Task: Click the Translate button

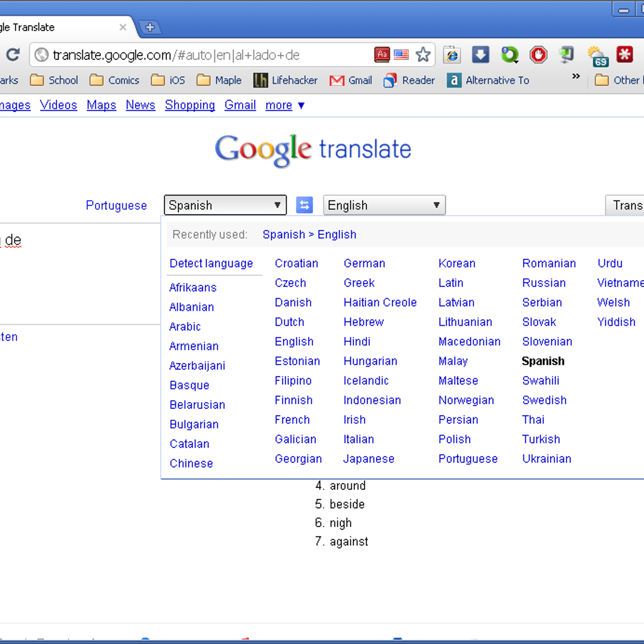Action: [x=625, y=205]
